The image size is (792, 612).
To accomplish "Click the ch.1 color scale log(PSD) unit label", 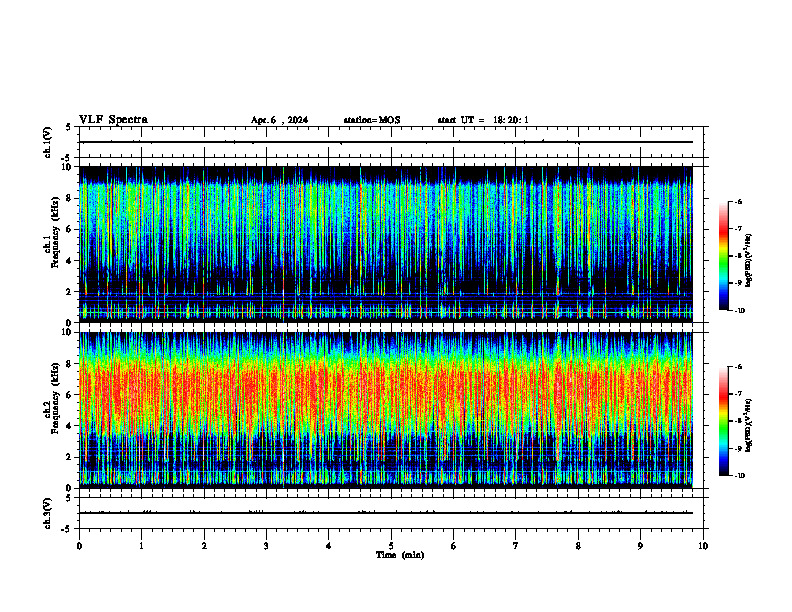I will [x=748, y=260].
